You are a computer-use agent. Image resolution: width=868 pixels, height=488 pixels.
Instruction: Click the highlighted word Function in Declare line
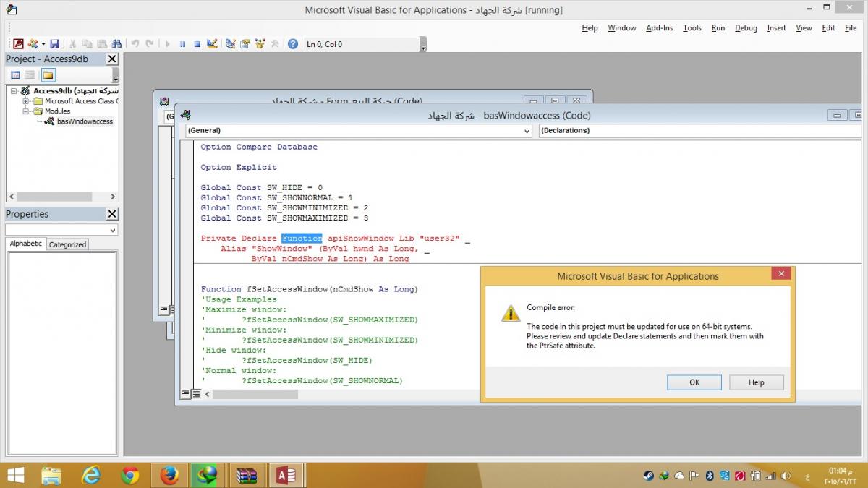302,238
